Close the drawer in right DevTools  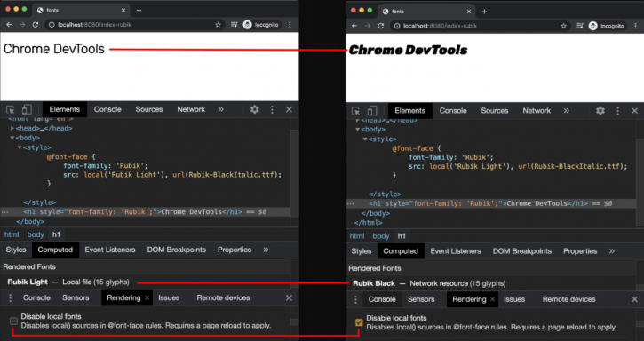634,299
